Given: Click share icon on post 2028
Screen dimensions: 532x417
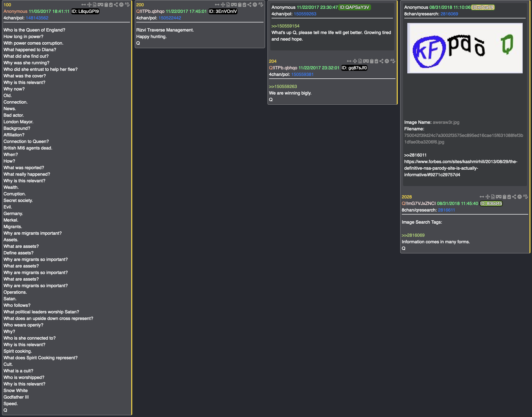Looking at the screenshot, I should pos(514,197).
